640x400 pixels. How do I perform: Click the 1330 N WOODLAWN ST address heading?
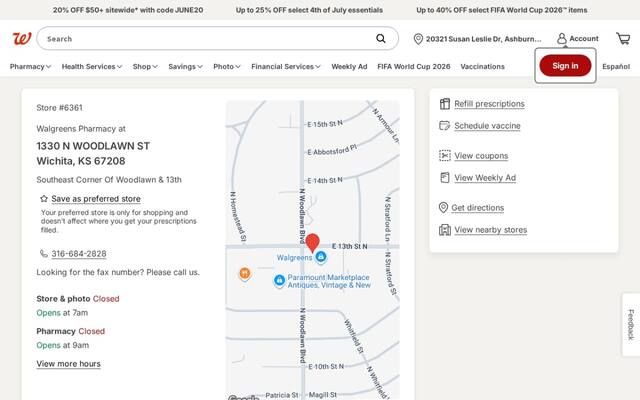click(x=93, y=146)
